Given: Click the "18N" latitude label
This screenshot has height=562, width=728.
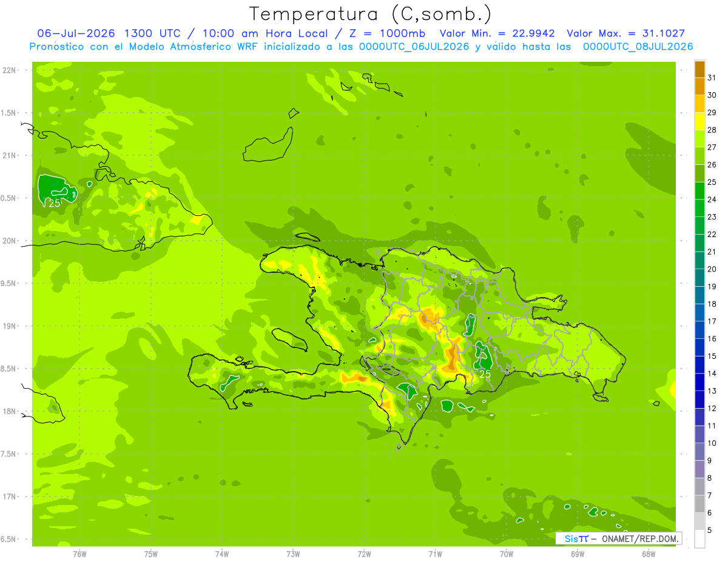Looking at the screenshot, I should [x=10, y=411].
